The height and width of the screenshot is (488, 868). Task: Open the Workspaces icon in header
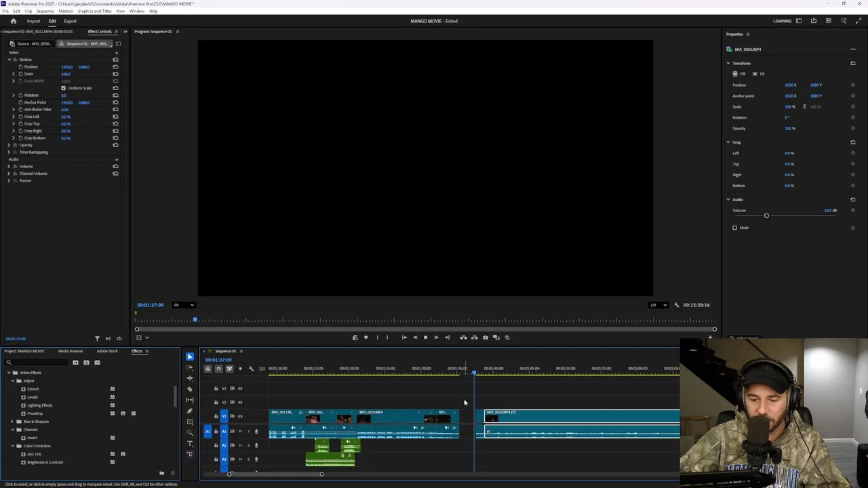(x=799, y=21)
